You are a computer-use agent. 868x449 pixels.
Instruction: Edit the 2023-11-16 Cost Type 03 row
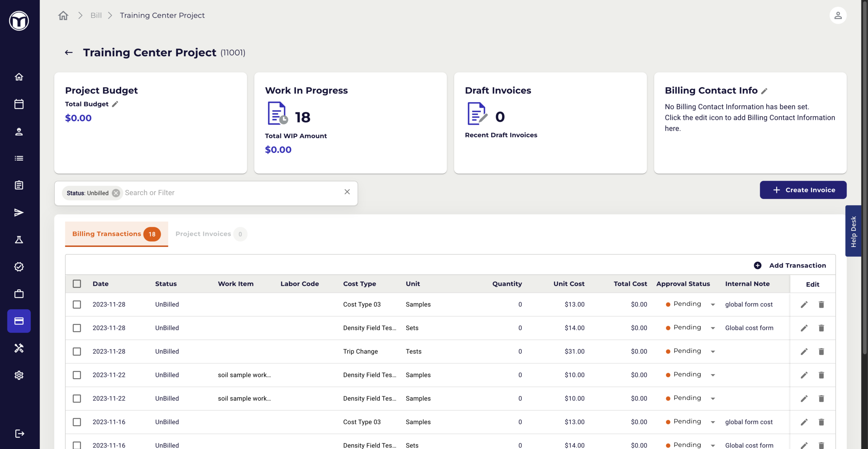point(804,422)
